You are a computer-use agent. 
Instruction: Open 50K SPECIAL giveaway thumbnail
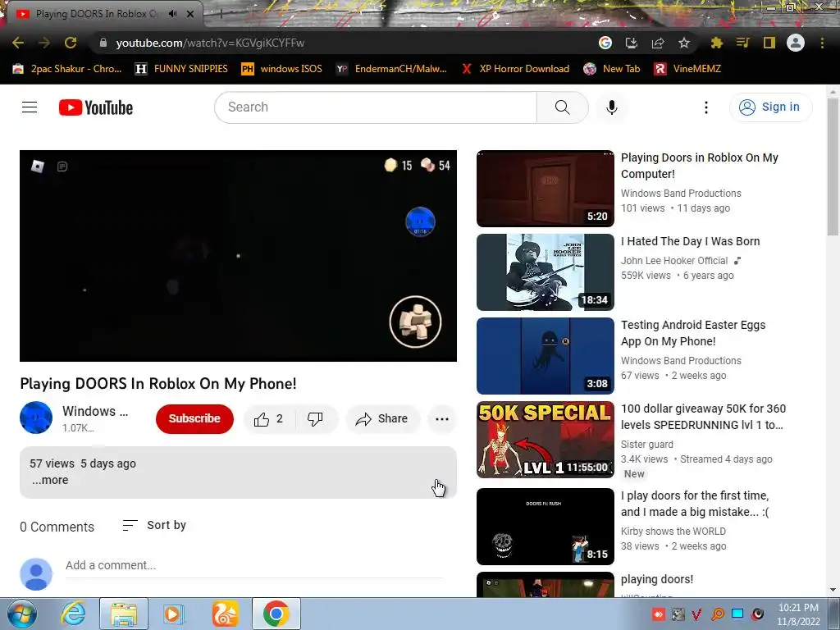pyautogui.click(x=546, y=440)
